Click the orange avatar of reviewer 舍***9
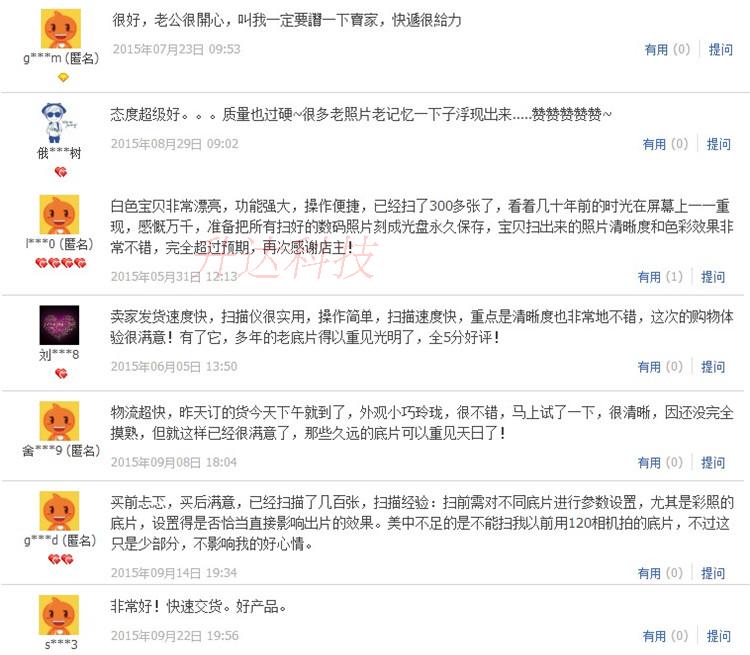This screenshot has height=655, width=750. pyautogui.click(x=59, y=421)
